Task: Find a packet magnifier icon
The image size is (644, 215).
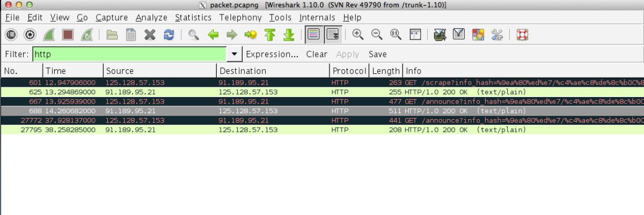Action: point(194,35)
